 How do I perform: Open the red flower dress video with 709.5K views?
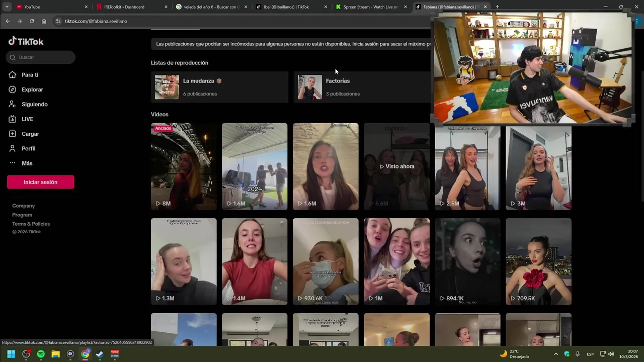(x=538, y=261)
